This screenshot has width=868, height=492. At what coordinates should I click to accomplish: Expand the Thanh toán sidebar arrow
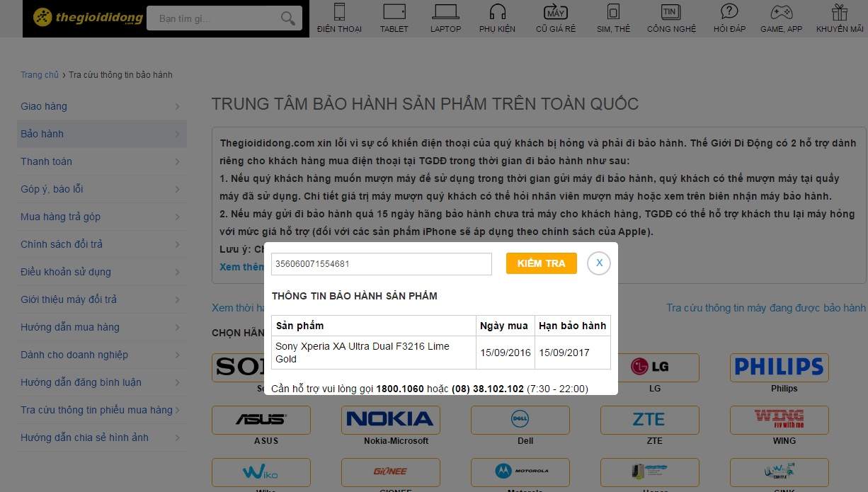click(177, 162)
